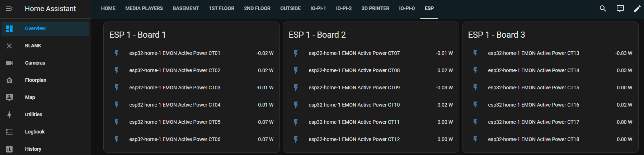The image size is (644, 155).
Task: Open the Map panel in the sidebar
Action: coord(30,97)
